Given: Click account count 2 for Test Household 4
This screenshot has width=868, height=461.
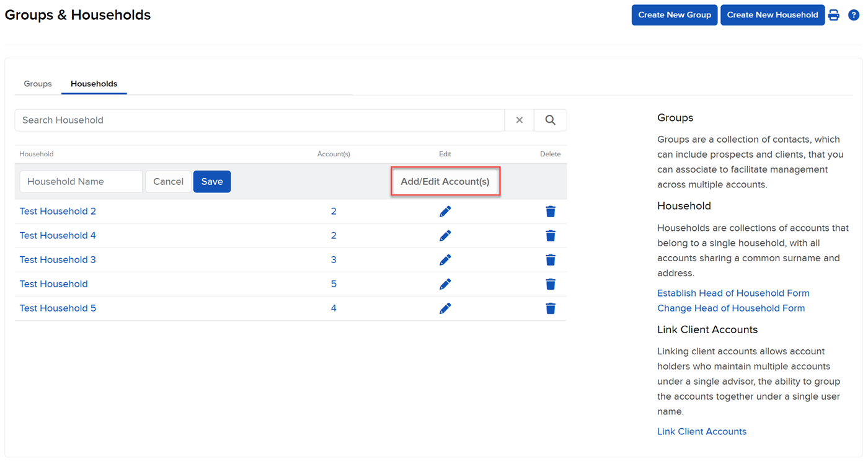Looking at the screenshot, I should coord(334,236).
